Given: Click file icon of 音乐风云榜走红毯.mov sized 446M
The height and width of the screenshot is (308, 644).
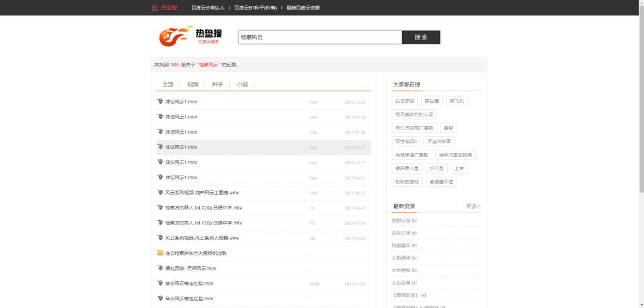Looking at the screenshot, I should 160,284.
